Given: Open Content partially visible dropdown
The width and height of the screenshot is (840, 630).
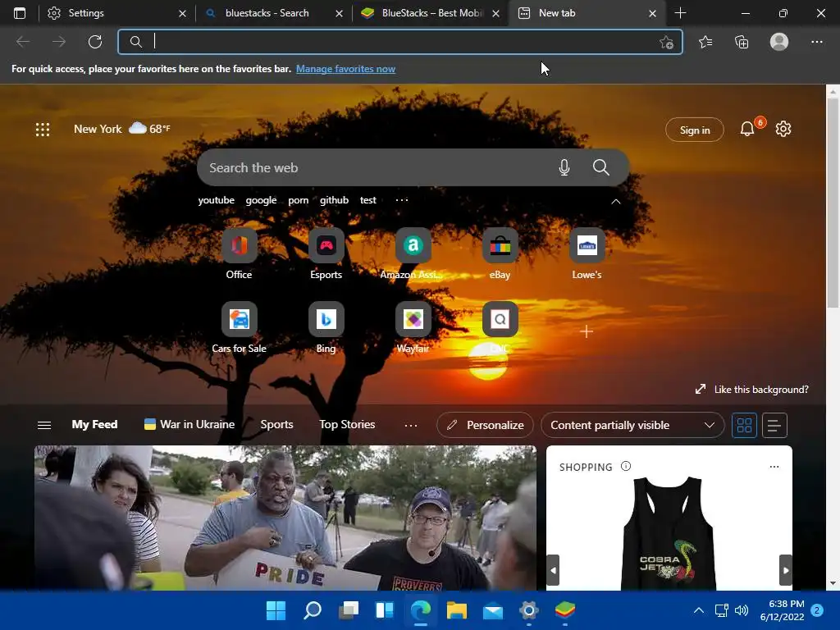Looking at the screenshot, I should coord(632,426).
